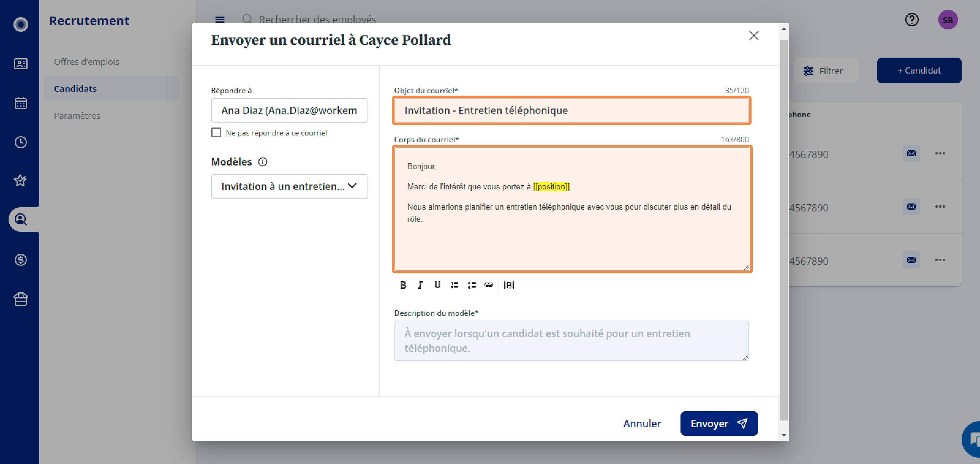Open the first candidate row more options menu
Viewport: 980px width, 464px height.
tap(940, 153)
